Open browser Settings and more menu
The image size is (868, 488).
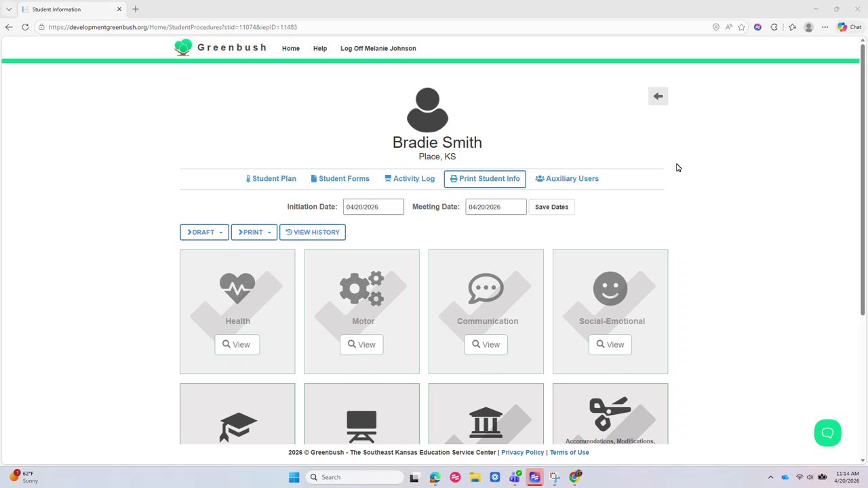tap(825, 27)
